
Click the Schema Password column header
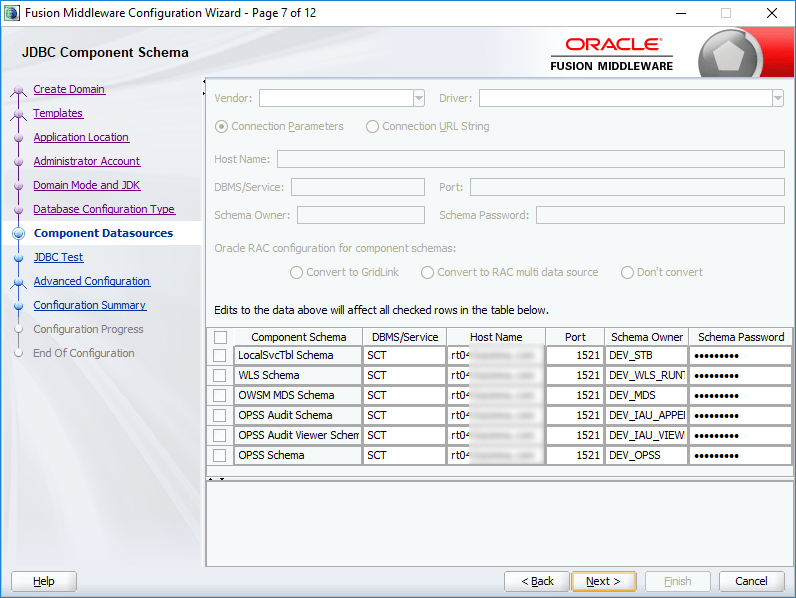click(741, 338)
